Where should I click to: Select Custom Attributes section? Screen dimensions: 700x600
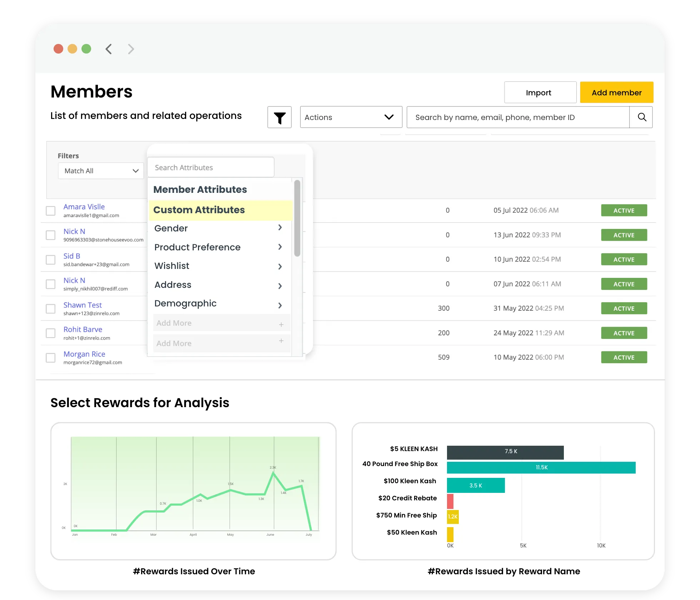tap(220, 210)
